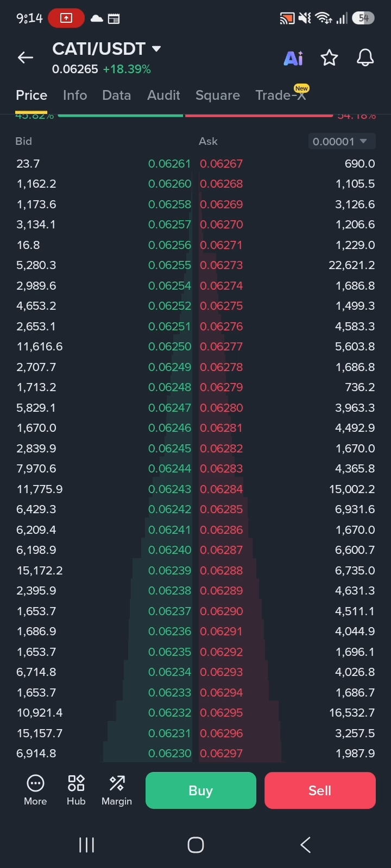
Task: Select the bid price 0.06250
Action: coord(169,347)
